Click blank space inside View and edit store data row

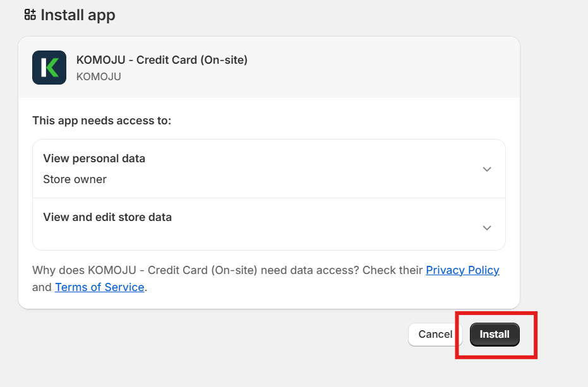tap(284, 235)
